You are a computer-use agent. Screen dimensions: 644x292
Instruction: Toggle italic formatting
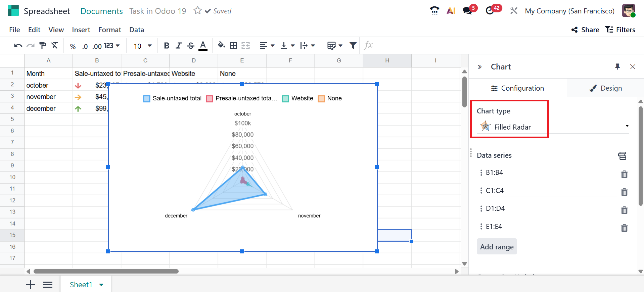[x=179, y=46]
